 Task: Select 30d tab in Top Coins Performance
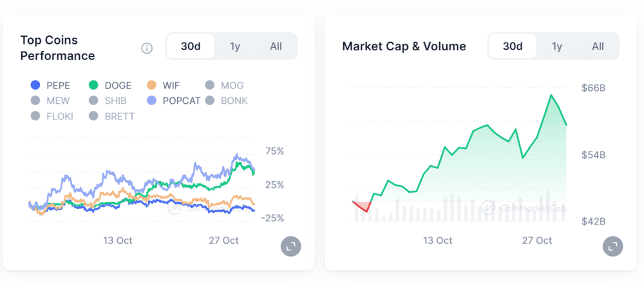point(190,46)
